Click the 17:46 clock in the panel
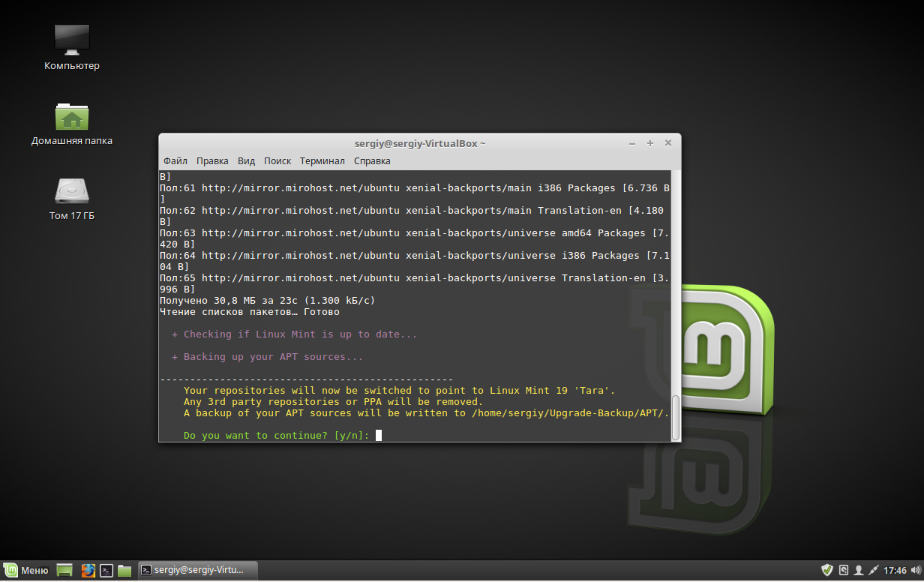This screenshot has width=924, height=582. (x=895, y=571)
